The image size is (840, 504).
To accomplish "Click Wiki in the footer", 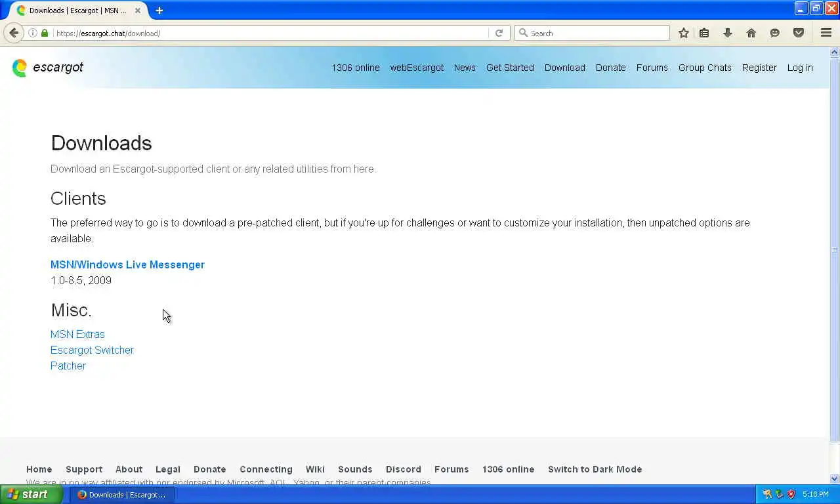I will (x=315, y=469).
